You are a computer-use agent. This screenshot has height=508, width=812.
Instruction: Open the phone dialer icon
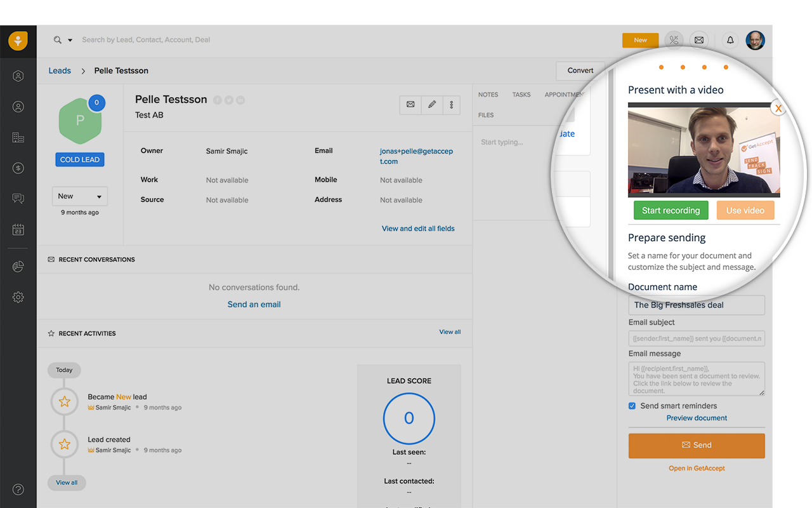click(674, 40)
